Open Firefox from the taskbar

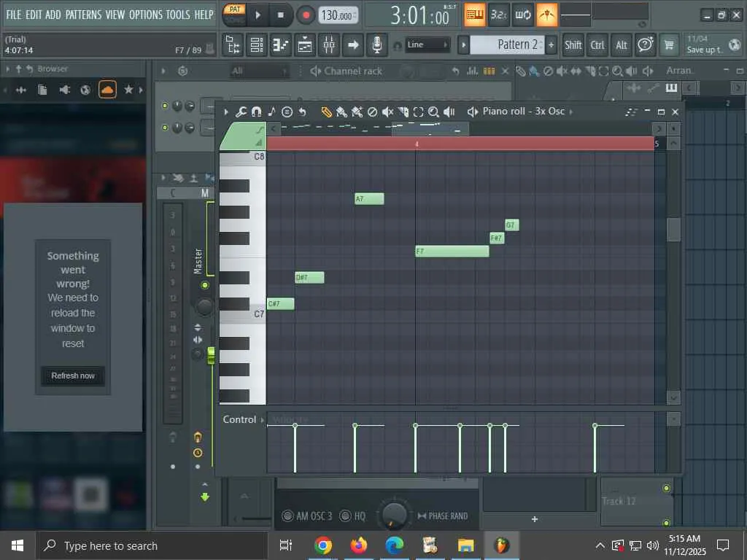359,545
